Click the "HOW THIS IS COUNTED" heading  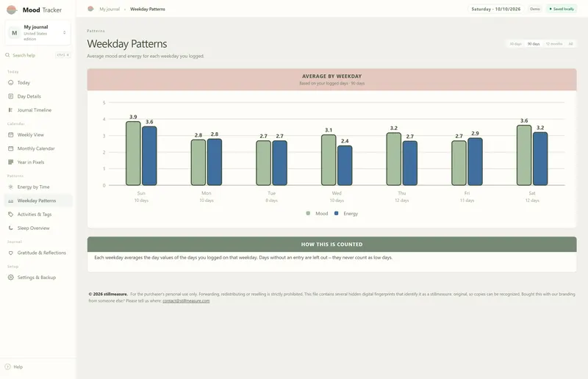tap(332, 245)
